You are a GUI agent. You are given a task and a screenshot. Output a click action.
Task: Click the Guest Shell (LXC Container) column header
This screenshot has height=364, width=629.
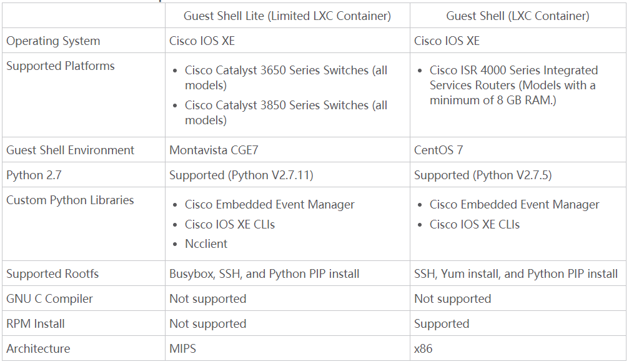517,16
